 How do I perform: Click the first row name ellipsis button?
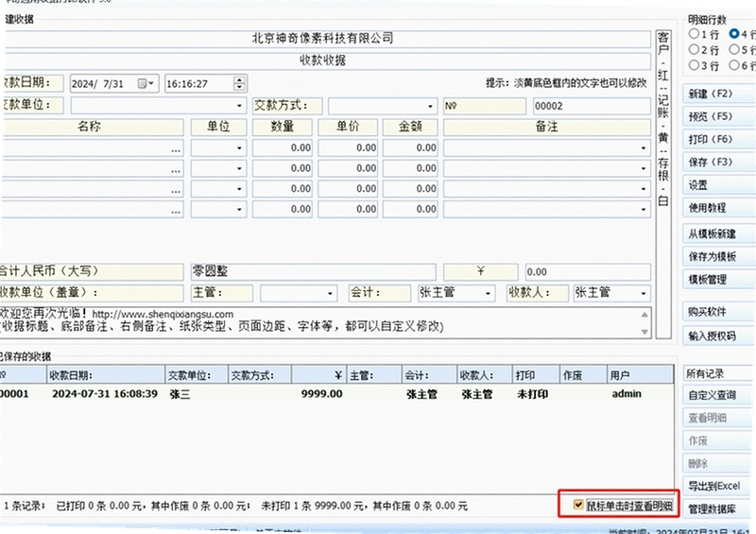176,149
